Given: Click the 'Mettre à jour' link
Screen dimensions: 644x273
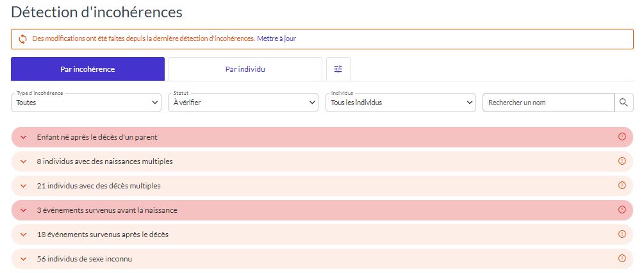Looking at the screenshot, I should [x=276, y=38].
